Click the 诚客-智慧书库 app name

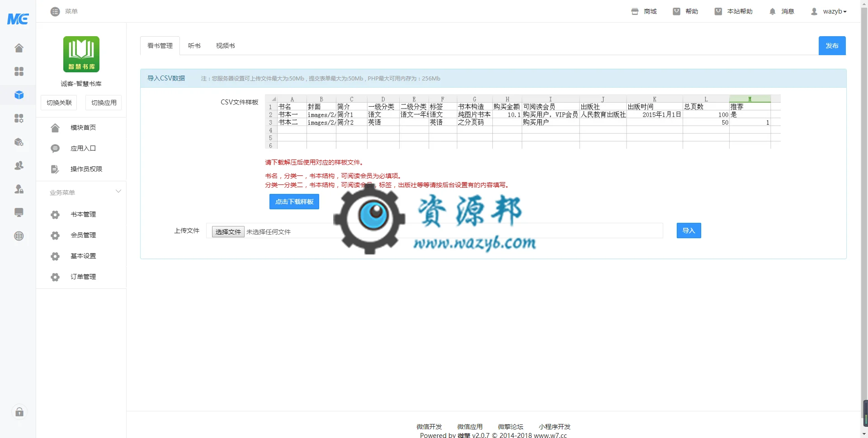(x=81, y=84)
